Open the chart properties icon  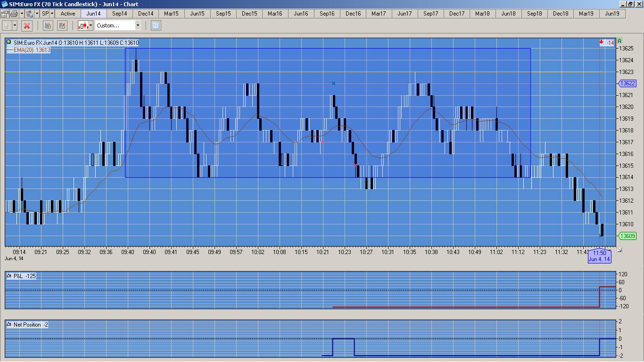tap(5, 14)
